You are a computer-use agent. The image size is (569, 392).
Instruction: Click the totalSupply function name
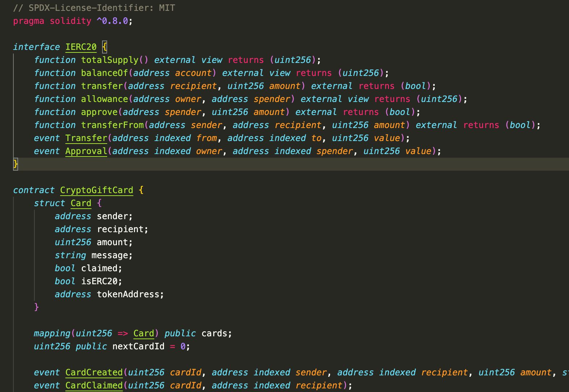pyautogui.click(x=110, y=60)
